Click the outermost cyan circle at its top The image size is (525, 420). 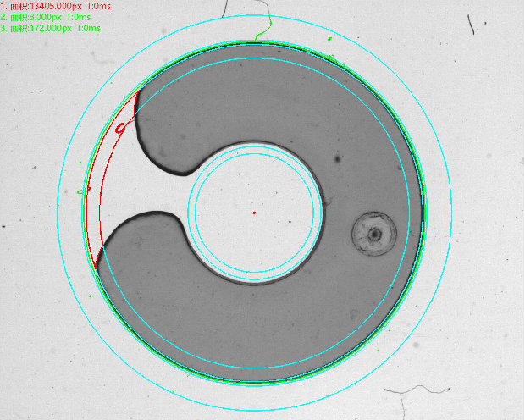[x=254, y=19]
